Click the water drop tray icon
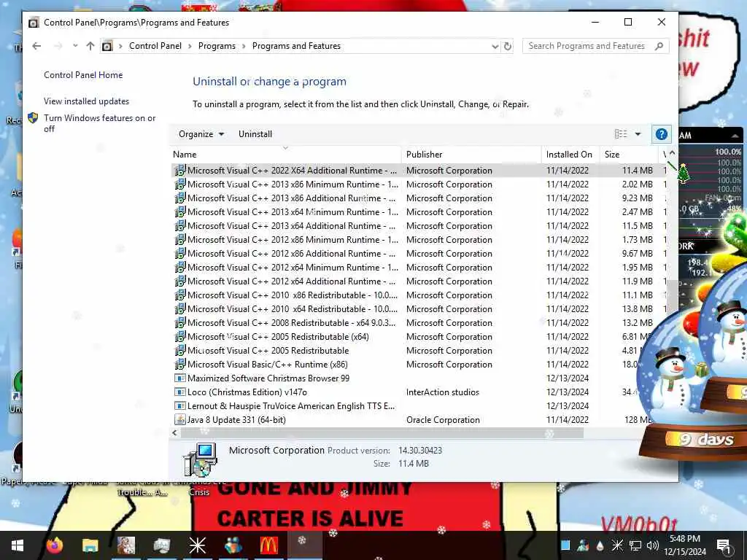 (x=600, y=545)
